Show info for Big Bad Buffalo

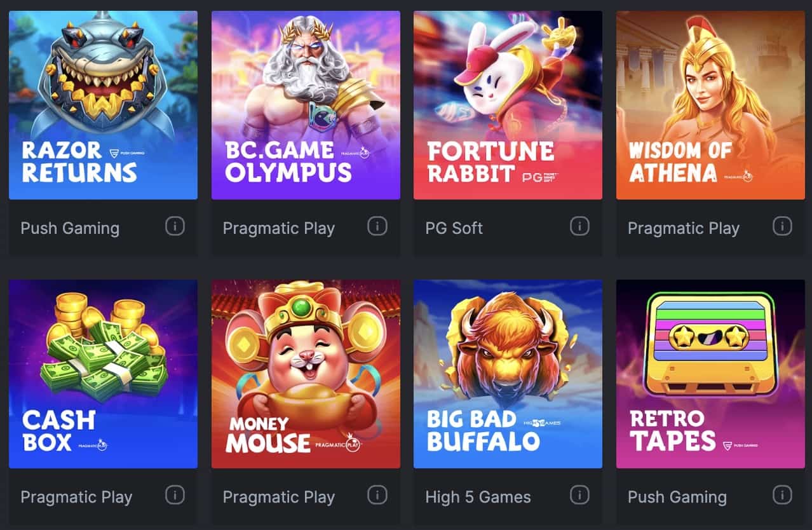coord(579,494)
